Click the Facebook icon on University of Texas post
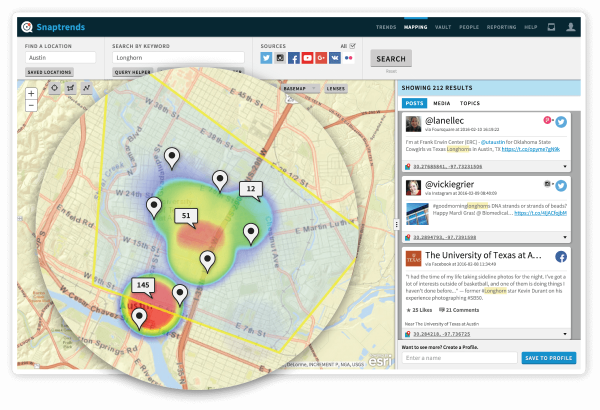The width and height of the screenshot is (600, 410). (561, 257)
